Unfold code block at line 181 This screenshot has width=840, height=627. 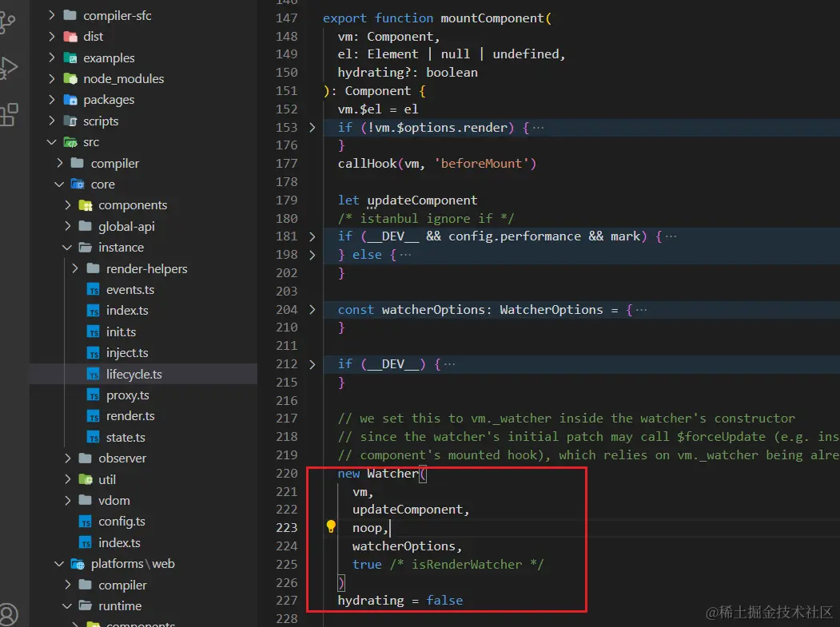click(x=313, y=236)
